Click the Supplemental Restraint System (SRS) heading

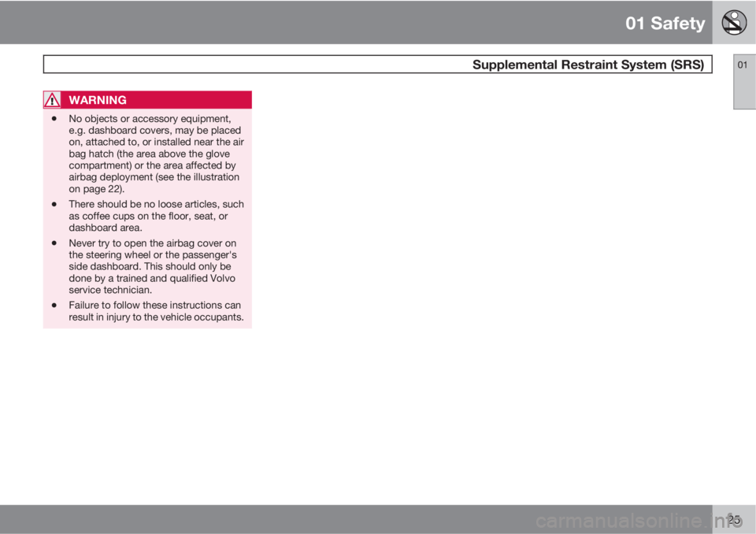pos(587,65)
